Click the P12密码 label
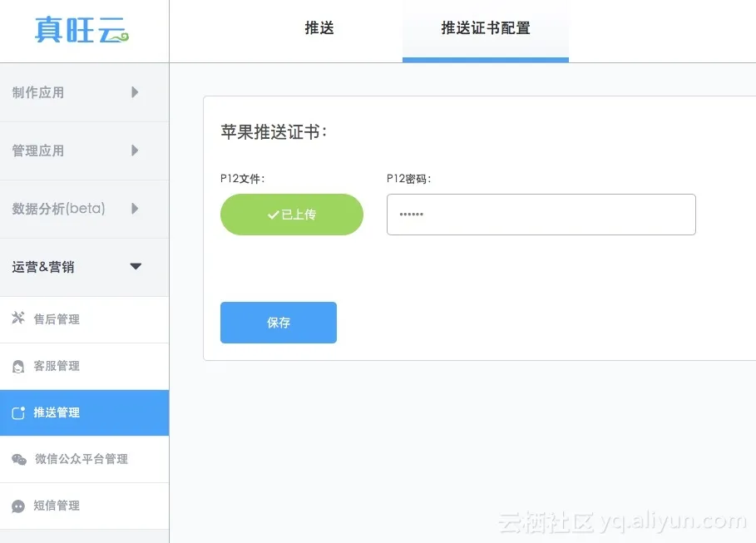756x543 pixels. pos(409,179)
